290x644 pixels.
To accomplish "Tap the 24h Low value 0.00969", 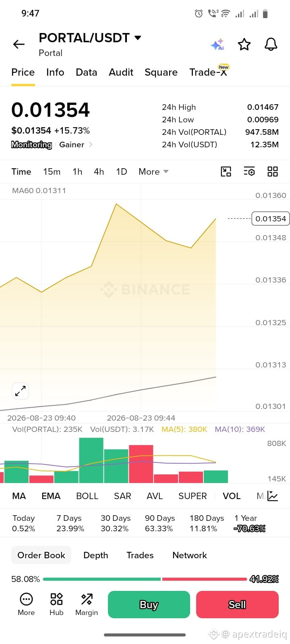I will 263,120.
